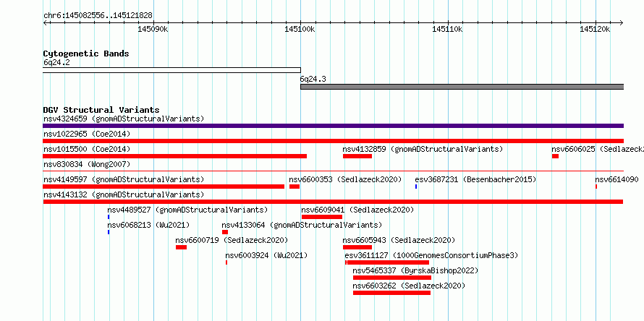Click the nsv4149597 gnomAD variant bar
The height and width of the screenshot is (321, 644).
pyautogui.click(x=164, y=187)
